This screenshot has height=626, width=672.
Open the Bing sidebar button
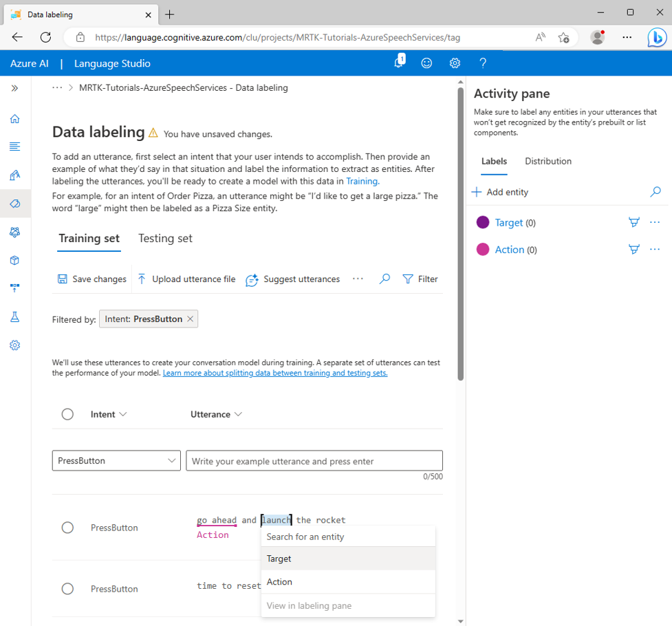coord(657,37)
